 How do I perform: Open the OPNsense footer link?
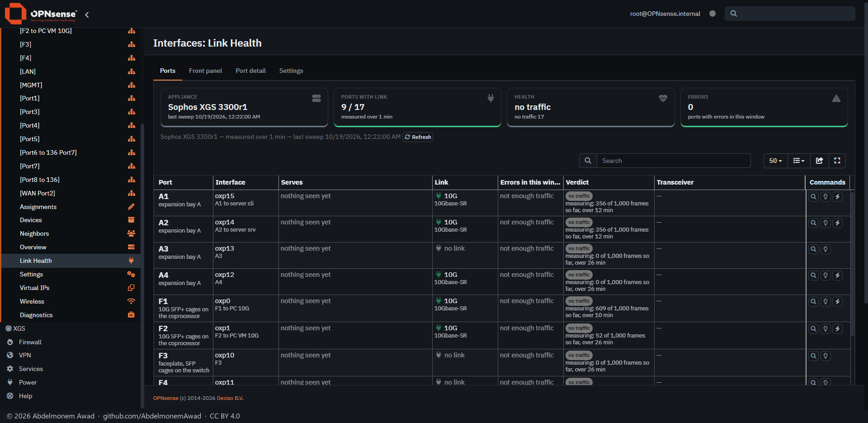[165, 398]
